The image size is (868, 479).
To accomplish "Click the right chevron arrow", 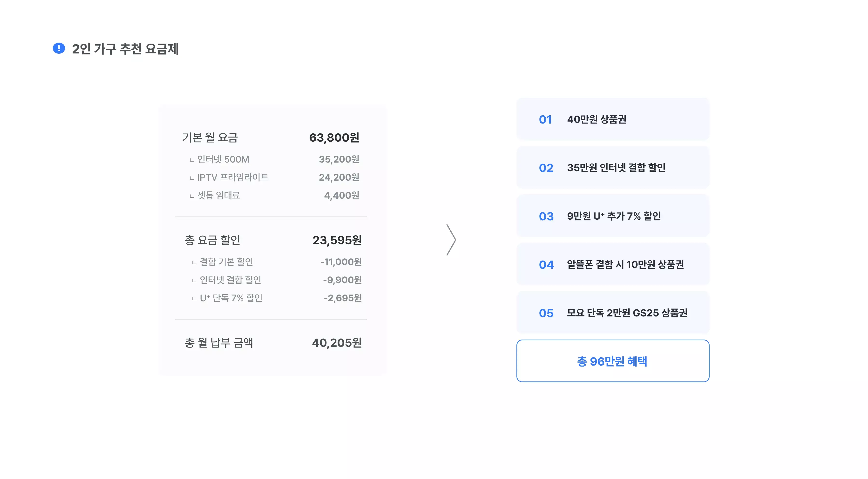I will (x=451, y=240).
